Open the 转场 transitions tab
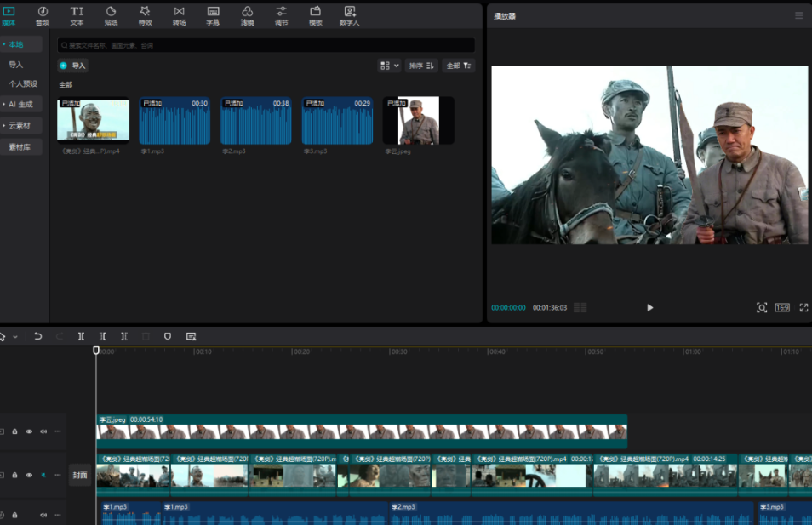This screenshot has height=525, width=812. pyautogui.click(x=180, y=15)
